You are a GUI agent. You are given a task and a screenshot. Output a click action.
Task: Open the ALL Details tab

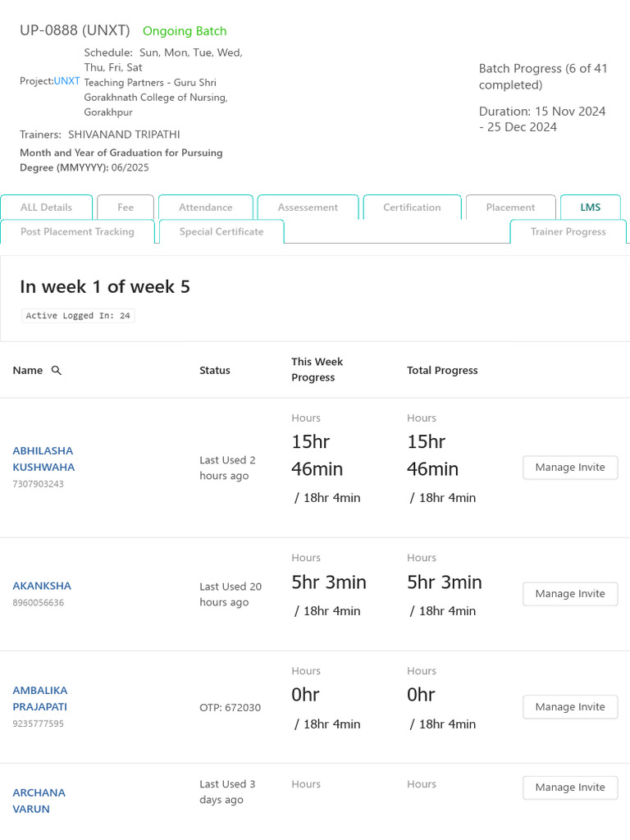point(46,208)
